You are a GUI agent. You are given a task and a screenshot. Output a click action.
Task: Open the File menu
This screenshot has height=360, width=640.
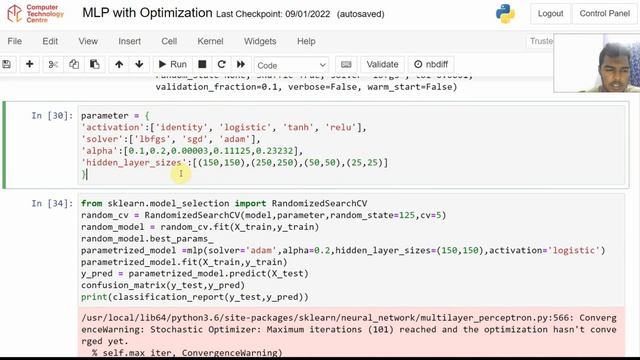pos(15,41)
